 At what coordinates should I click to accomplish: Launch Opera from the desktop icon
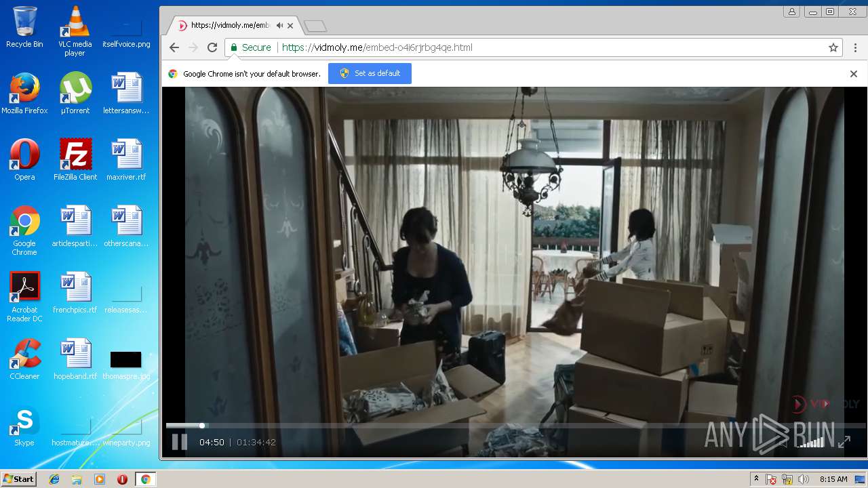pos(24,160)
